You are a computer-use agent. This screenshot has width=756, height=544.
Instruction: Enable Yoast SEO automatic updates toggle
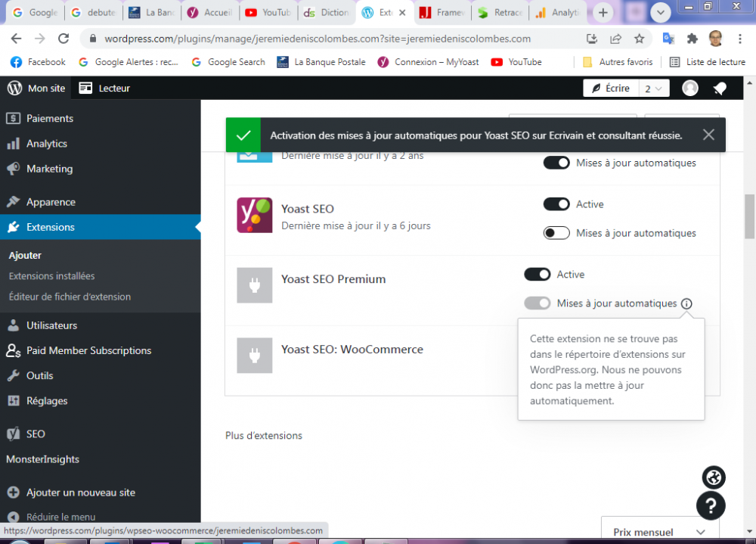pyautogui.click(x=556, y=233)
